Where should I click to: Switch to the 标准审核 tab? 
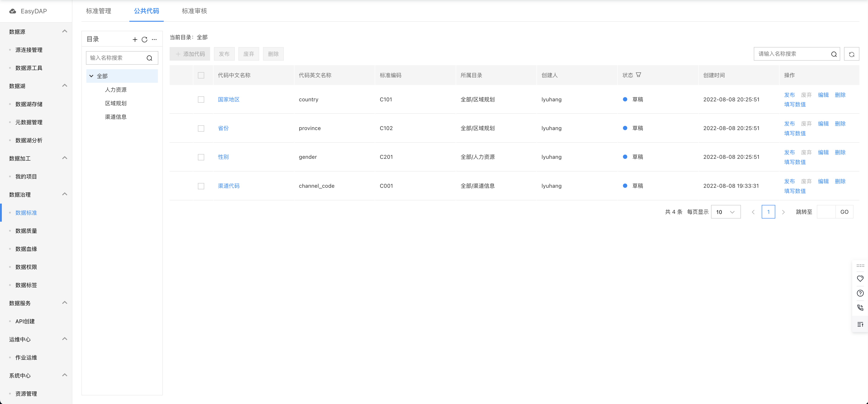click(x=194, y=11)
